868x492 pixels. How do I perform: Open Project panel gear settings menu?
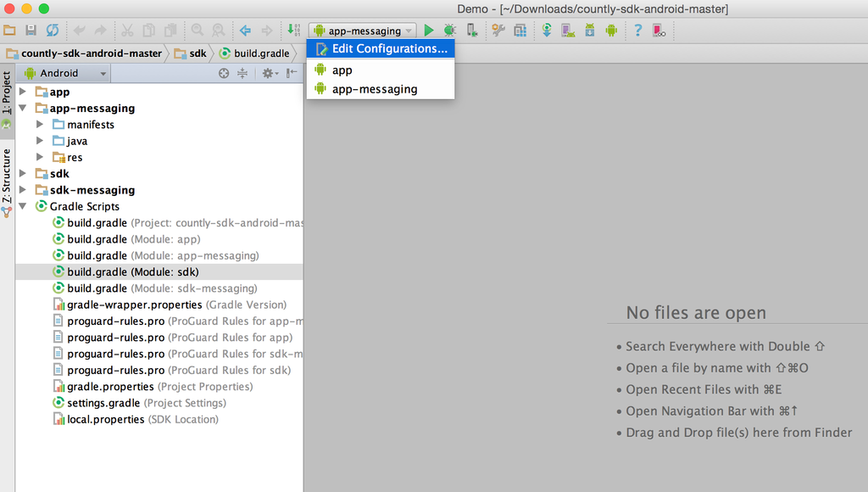click(270, 73)
